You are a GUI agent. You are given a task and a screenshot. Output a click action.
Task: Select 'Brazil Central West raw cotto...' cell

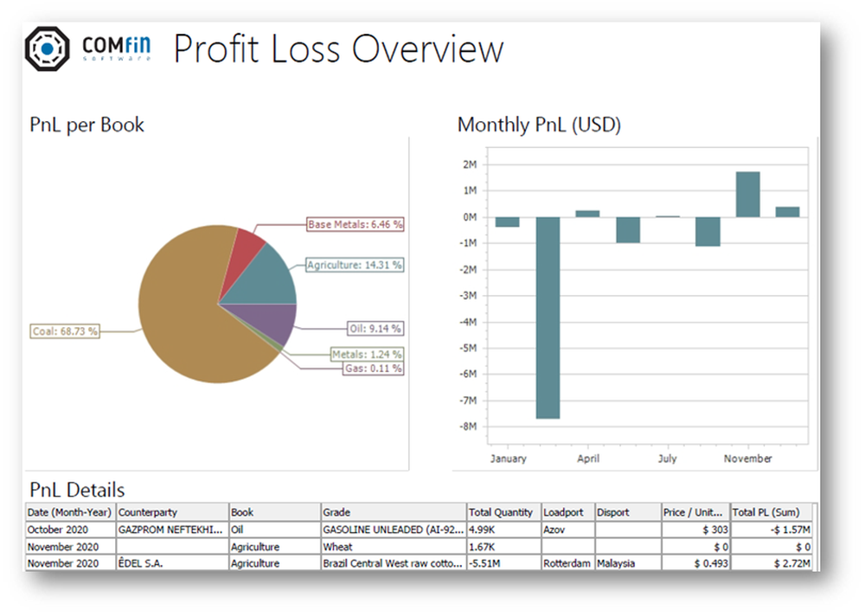point(394,563)
